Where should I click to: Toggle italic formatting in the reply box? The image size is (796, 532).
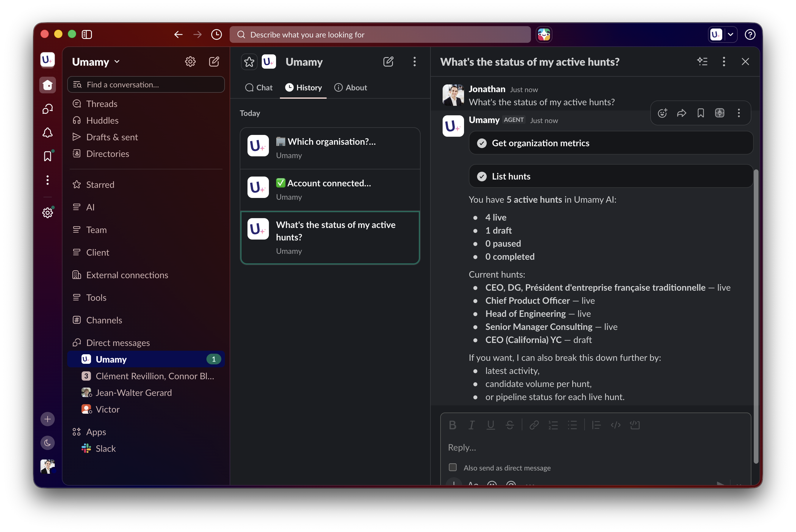pos(471,425)
